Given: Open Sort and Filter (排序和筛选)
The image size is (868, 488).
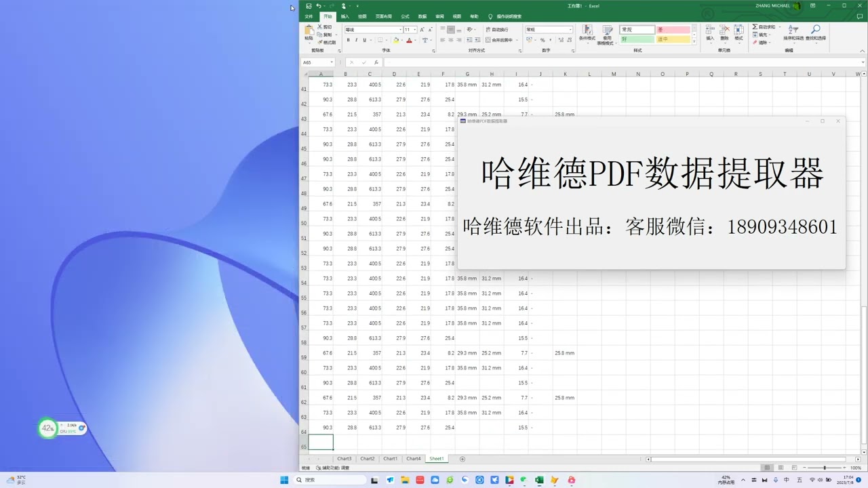Looking at the screenshot, I should tap(793, 33).
